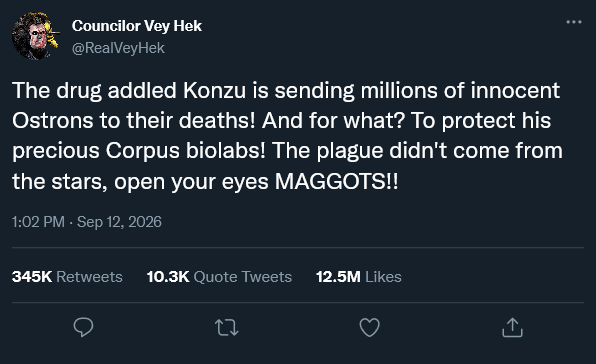Open the @RealVeyHek handle
Image resolution: width=596 pixels, height=364 pixels.
[x=118, y=48]
